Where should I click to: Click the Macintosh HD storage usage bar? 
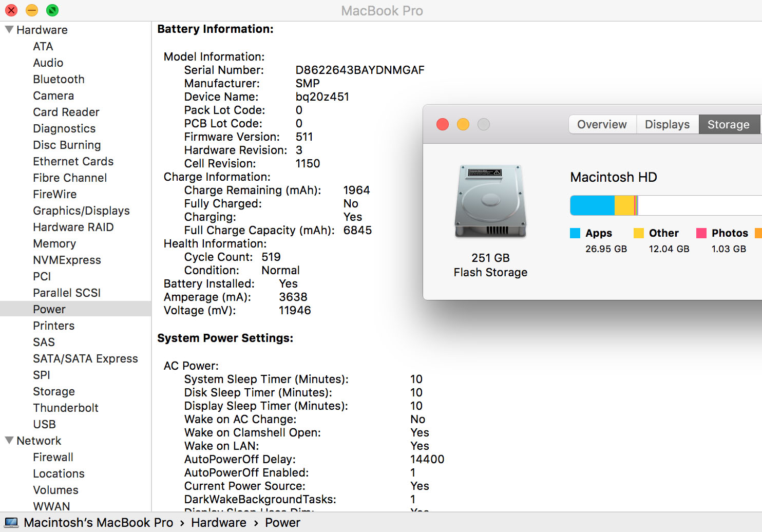coord(665,205)
